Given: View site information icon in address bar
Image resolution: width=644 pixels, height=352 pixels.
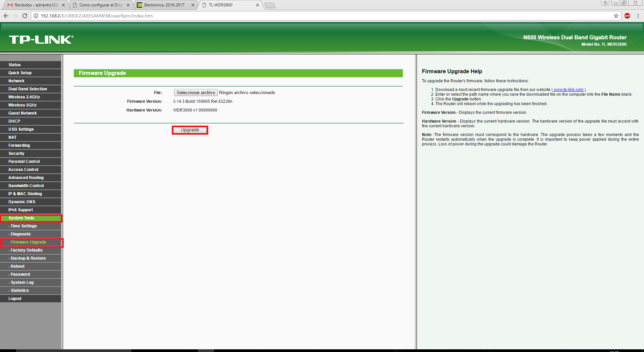Looking at the screenshot, I should pos(36,16).
